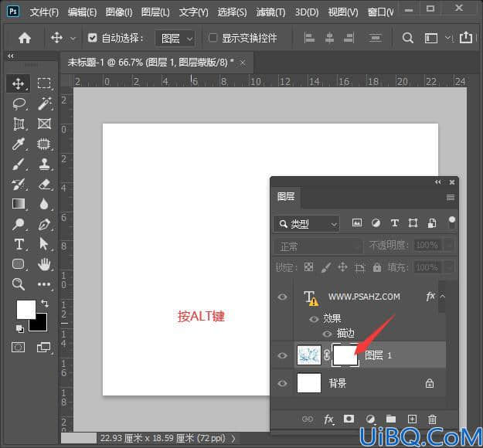Select the Eraser tool
Viewport: 483px width, 448px height.
point(44,184)
